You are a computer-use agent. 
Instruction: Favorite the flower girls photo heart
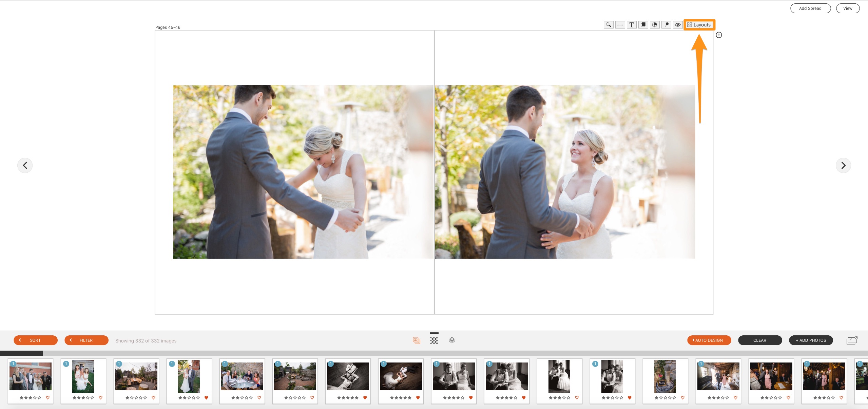click(100, 397)
